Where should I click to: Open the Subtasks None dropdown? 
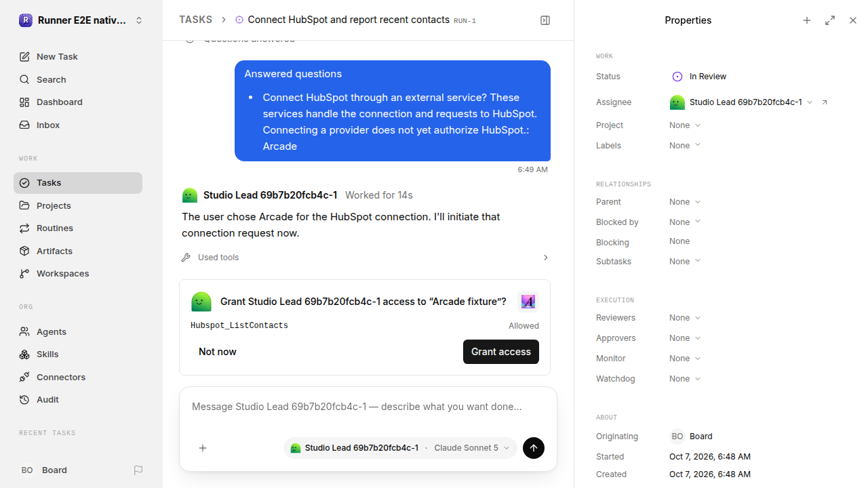pyautogui.click(x=685, y=262)
